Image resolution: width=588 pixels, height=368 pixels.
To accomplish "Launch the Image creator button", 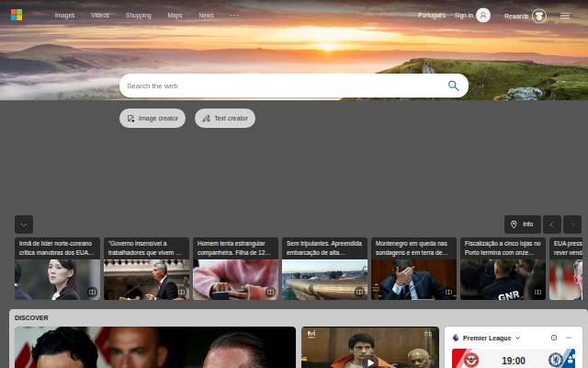I will pyautogui.click(x=153, y=119).
